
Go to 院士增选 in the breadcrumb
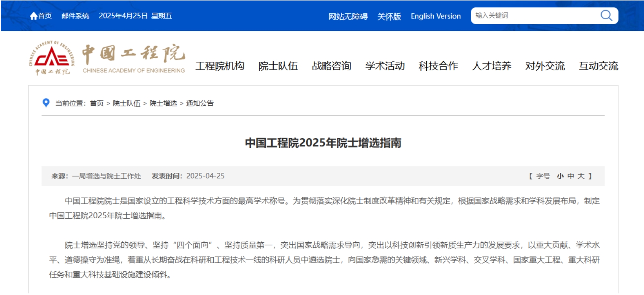pos(163,103)
